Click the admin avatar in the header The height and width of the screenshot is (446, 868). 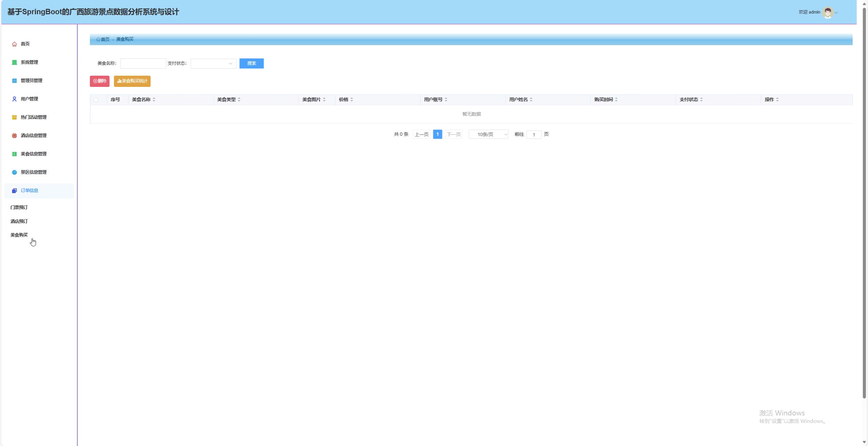[828, 13]
